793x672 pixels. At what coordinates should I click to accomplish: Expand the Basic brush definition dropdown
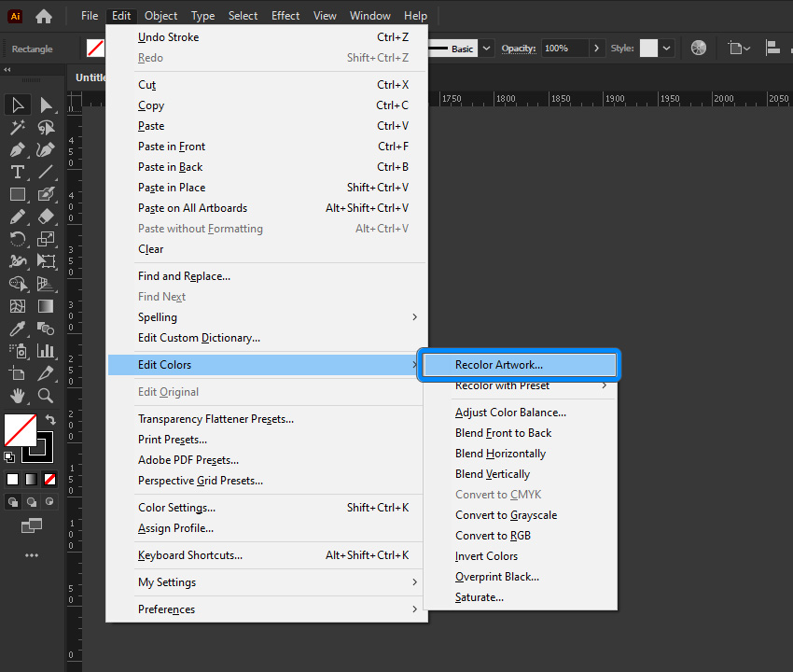(487, 49)
